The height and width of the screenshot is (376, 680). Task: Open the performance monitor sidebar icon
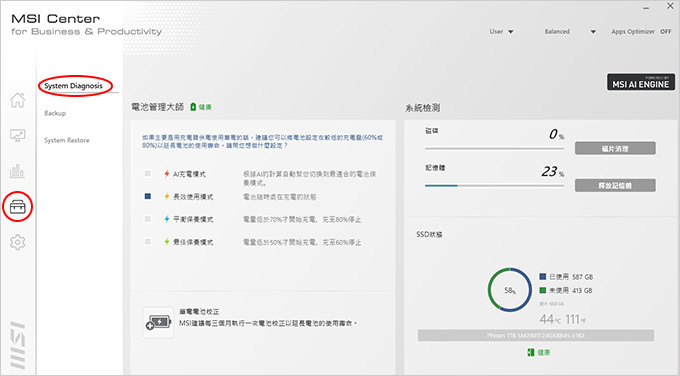18,135
